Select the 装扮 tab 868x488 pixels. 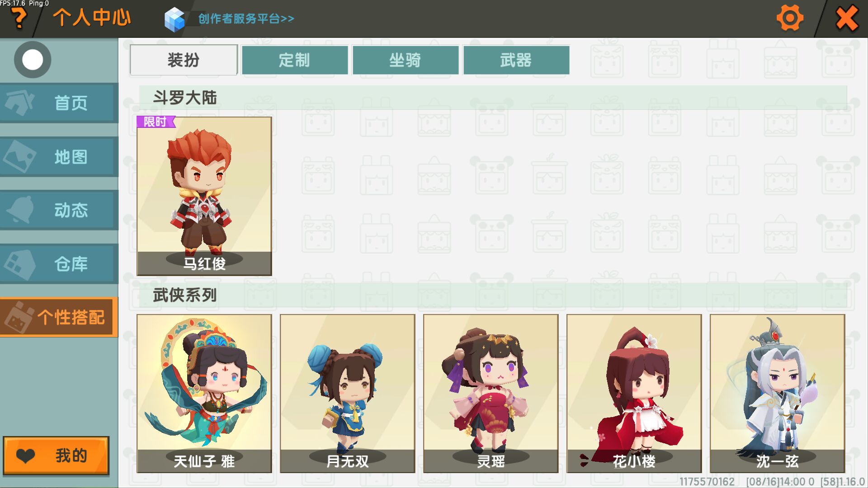pyautogui.click(x=184, y=60)
